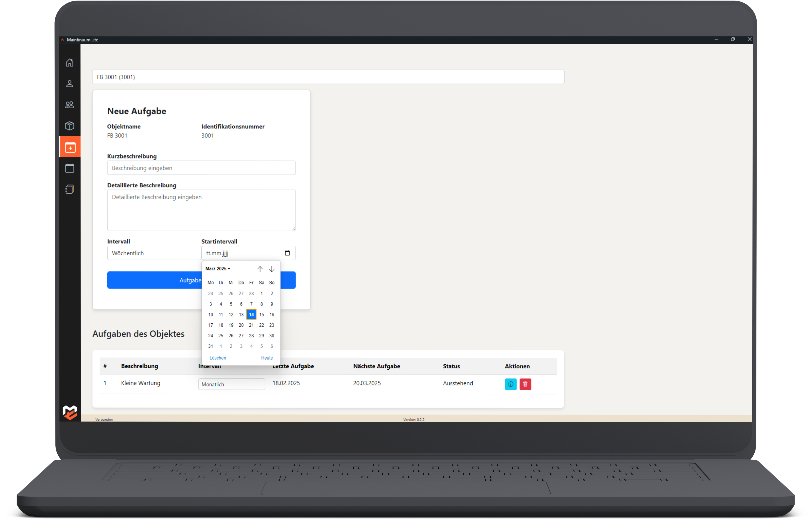Open the home dashboard in the sidebar

(x=70, y=62)
